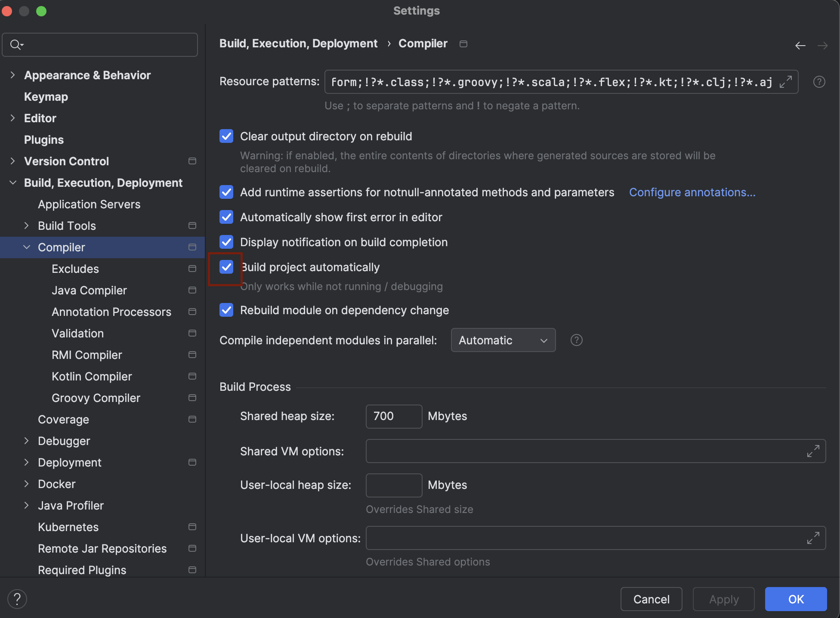Click the Shared heap size field
Image resolution: width=840 pixels, height=618 pixels.
point(393,416)
